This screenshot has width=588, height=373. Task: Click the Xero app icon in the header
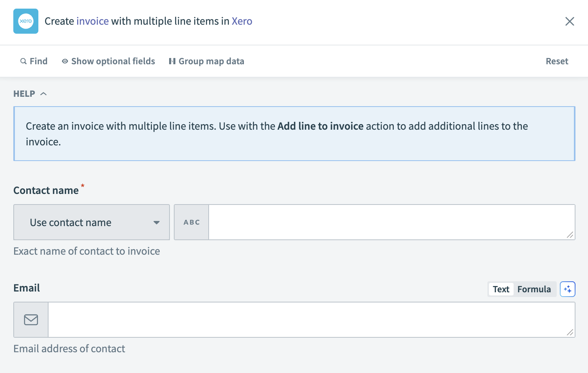tap(25, 21)
